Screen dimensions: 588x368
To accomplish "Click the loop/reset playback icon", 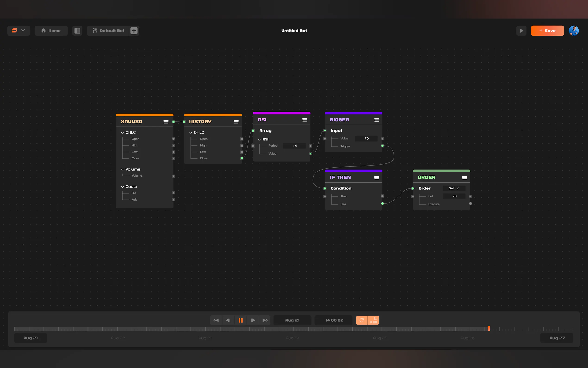I will 361,320.
